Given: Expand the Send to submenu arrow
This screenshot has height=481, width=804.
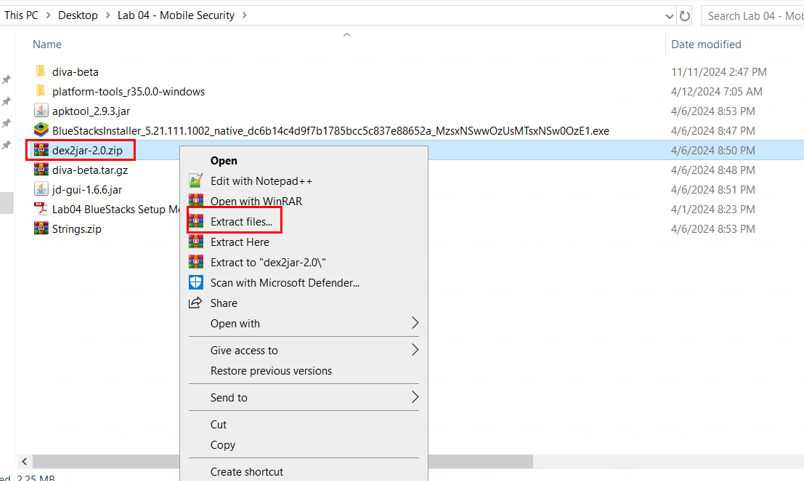Looking at the screenshot, I should click(x=415, y=397).
